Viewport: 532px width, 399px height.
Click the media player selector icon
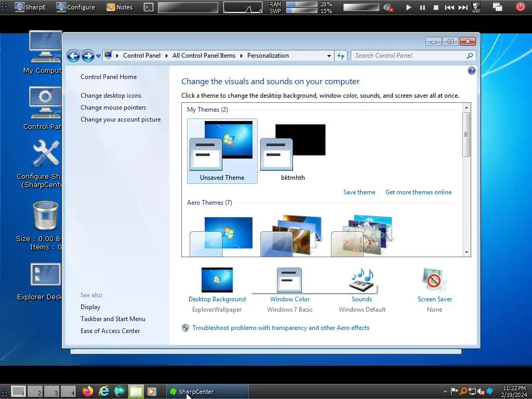[x=476, y=7]
